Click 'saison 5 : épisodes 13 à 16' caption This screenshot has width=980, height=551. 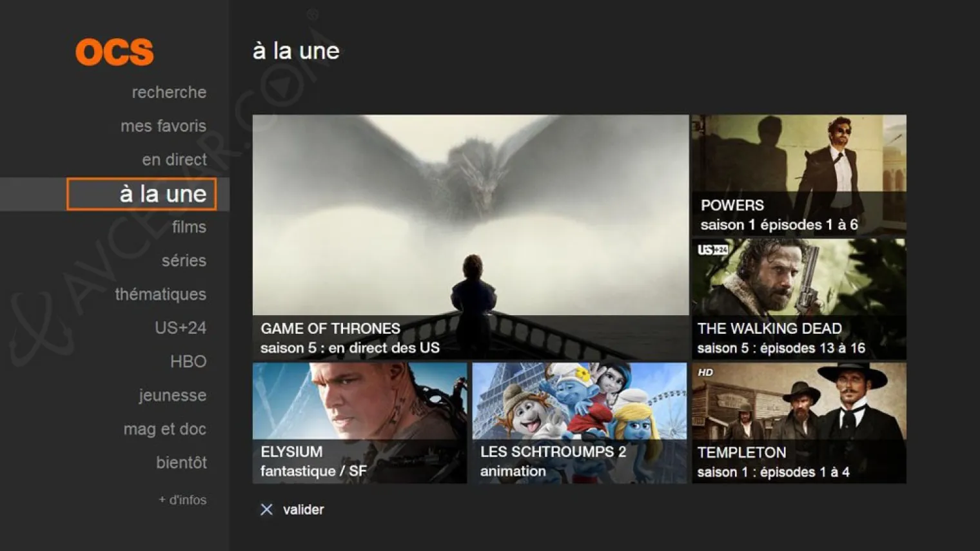pyautogui.click(x=781, y=348)
